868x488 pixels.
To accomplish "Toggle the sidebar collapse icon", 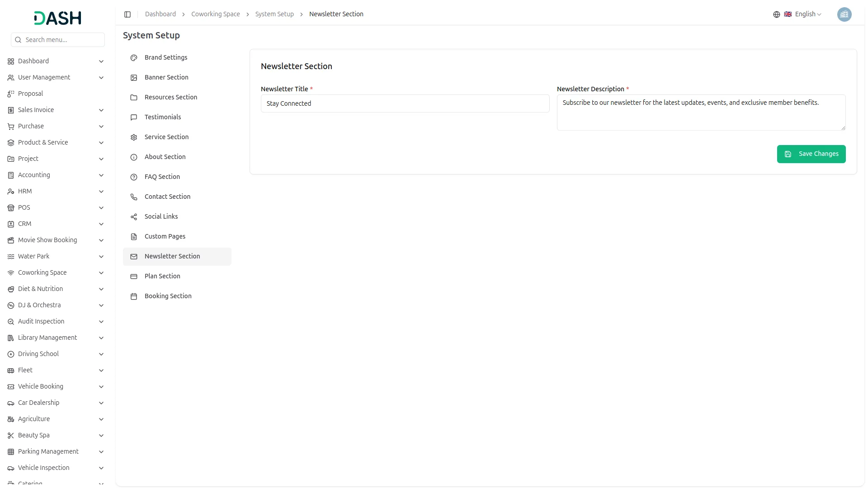I will [127, 14].
